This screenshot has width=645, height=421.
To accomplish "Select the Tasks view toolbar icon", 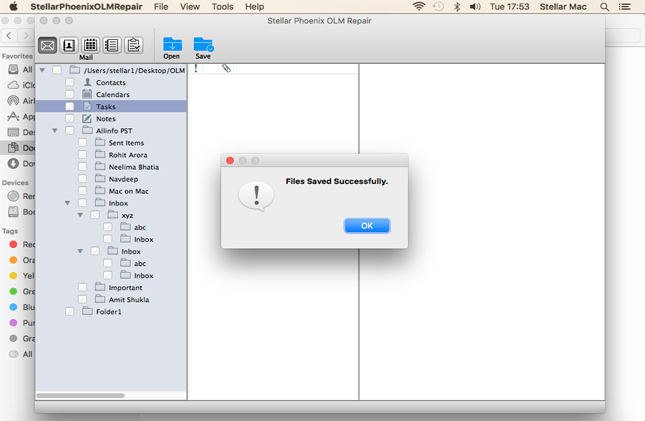I will tap(133, 45).
